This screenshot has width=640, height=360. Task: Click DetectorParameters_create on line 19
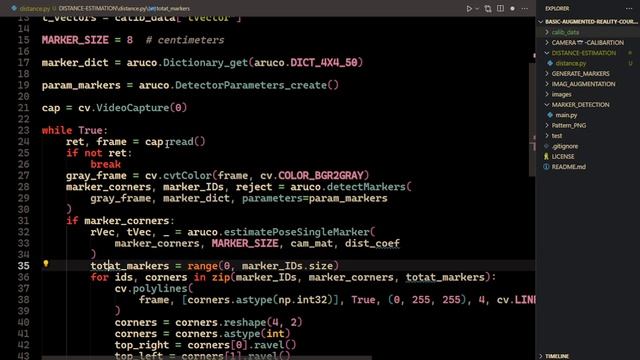click(251, 85)
